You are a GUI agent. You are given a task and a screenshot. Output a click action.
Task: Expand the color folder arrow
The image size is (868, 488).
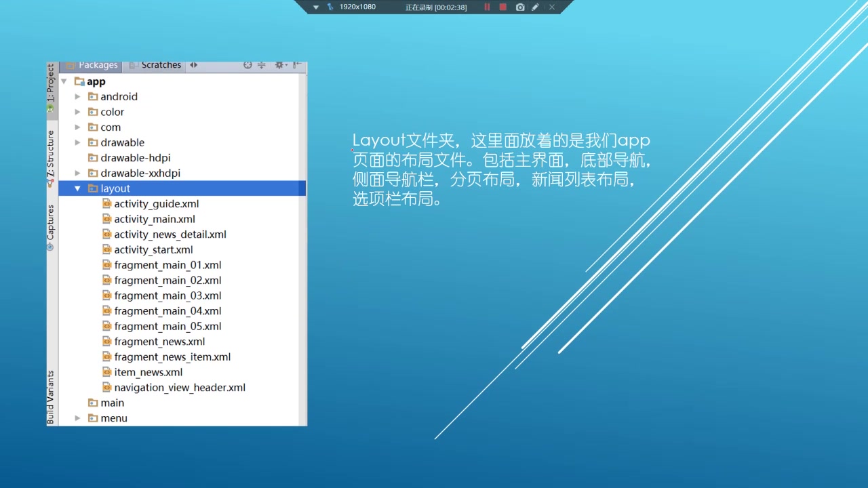[77, 112]
